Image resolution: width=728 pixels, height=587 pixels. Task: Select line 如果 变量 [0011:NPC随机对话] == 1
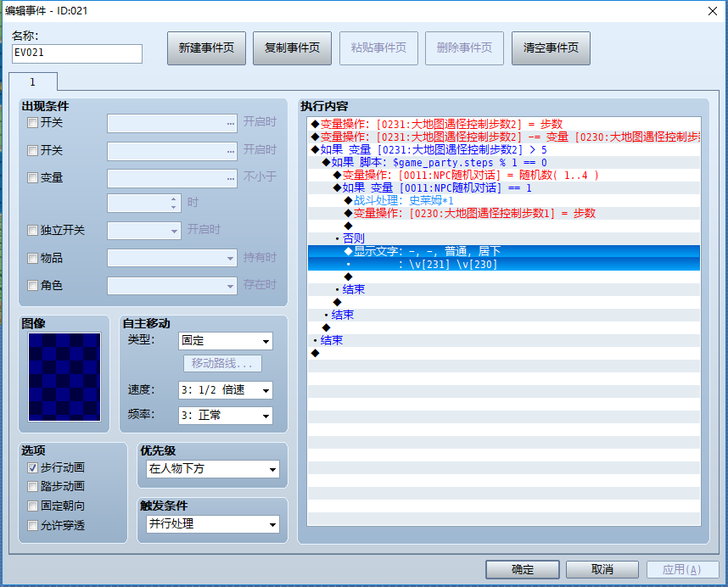coord(504,188)
